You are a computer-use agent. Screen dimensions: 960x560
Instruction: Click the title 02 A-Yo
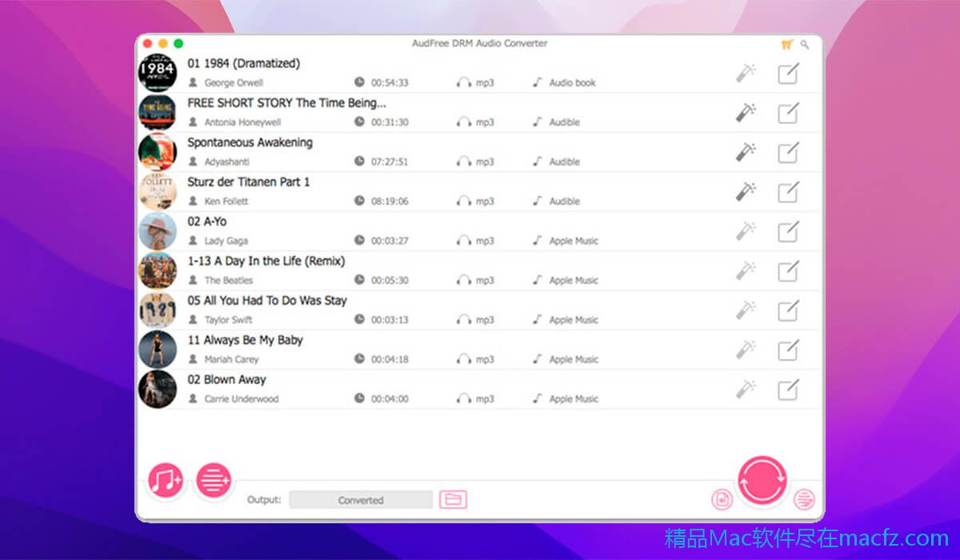tap(207, 222)
